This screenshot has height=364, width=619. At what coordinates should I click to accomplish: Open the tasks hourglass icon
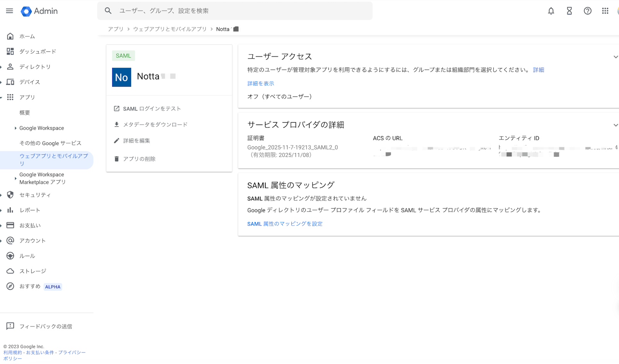click(x=569, y=11)
